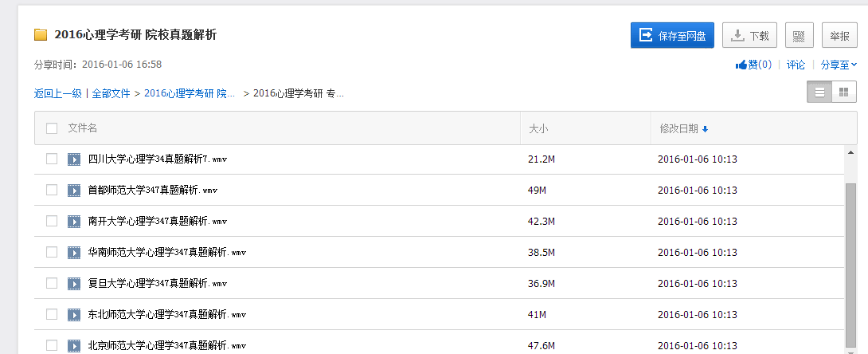Click the 保存至网盘 button
The image size is (868, 354).
[x=672, y=35]
